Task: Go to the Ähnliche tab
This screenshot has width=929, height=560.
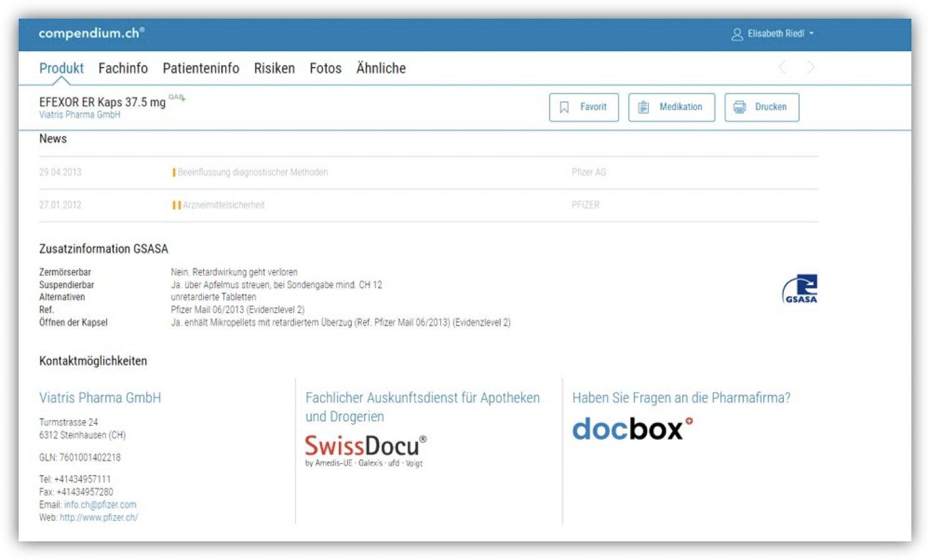Action: (x=381, y=68)
